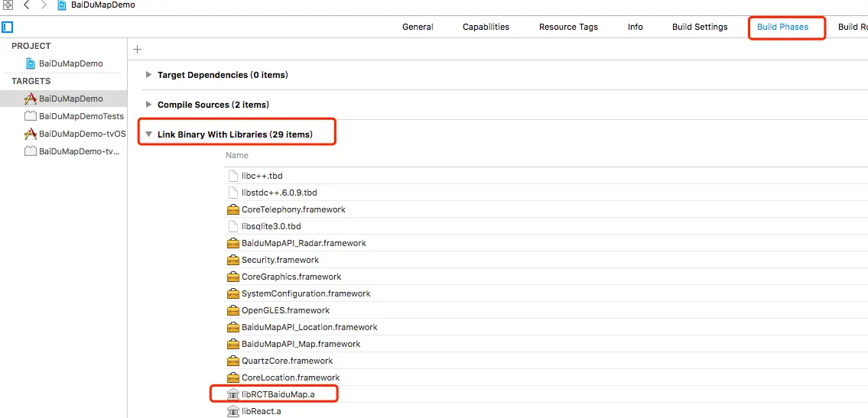Select BaiDuMapDemo project blueprint icon
This screenshot has width=868, height=418.
point(31,63)
